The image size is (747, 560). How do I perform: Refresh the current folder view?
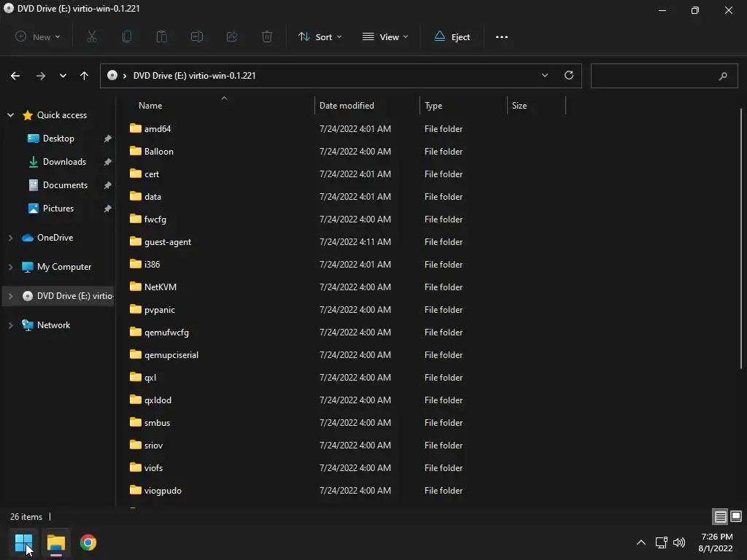click(569, 75)
